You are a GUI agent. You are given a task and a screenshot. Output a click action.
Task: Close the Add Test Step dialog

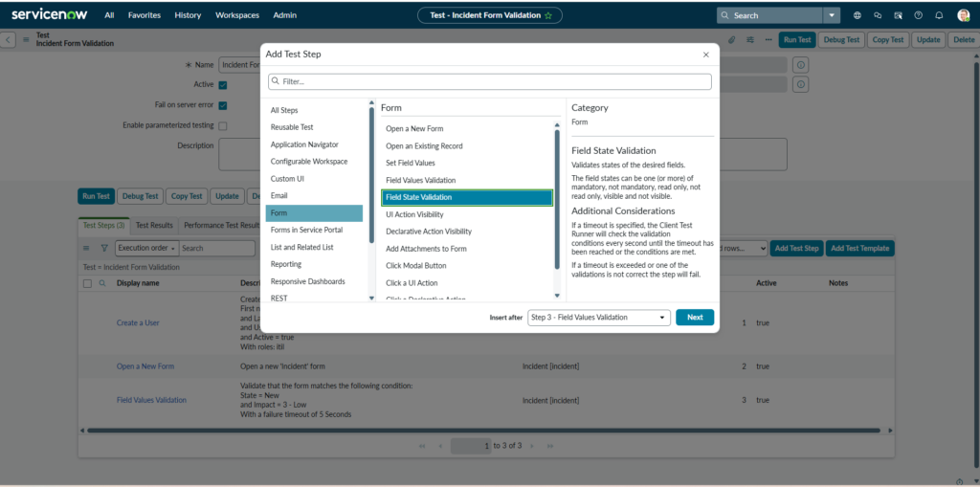[x=705, y=55]
